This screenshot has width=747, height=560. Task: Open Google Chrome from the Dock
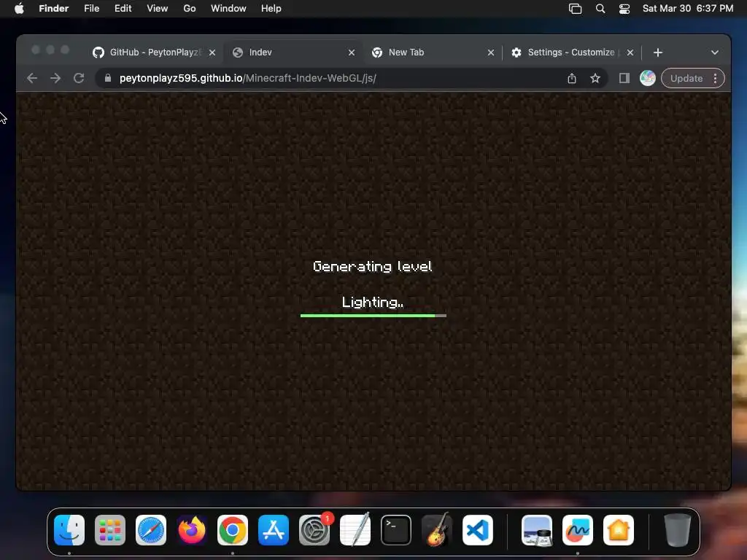(233, 530)
